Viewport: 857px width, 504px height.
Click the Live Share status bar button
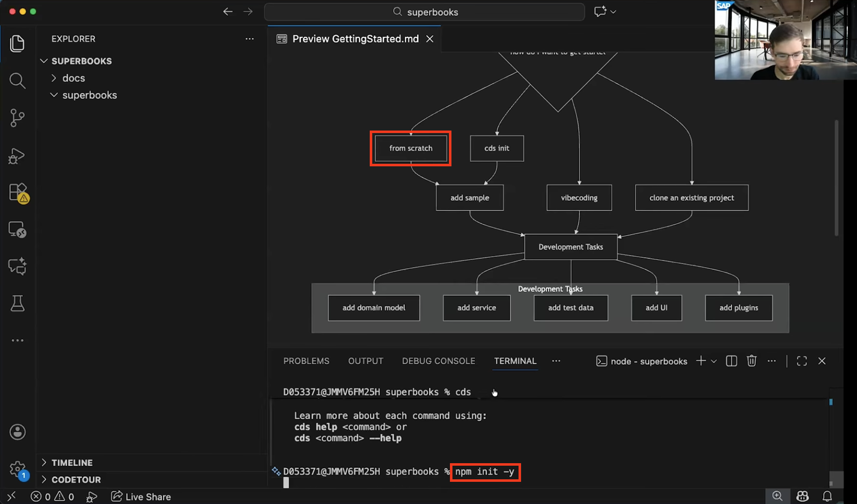point(140,496)
